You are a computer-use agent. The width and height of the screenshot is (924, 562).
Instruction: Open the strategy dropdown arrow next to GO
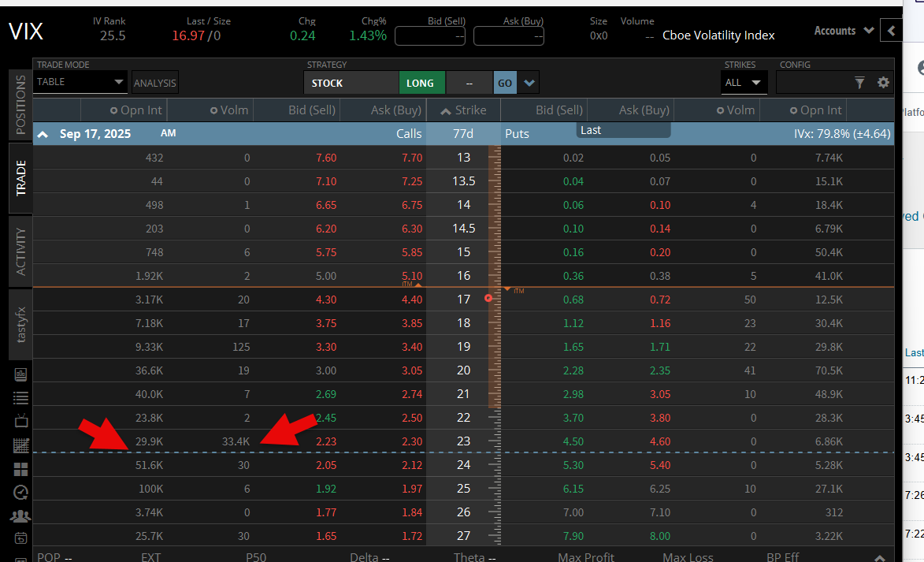[529, 83]
